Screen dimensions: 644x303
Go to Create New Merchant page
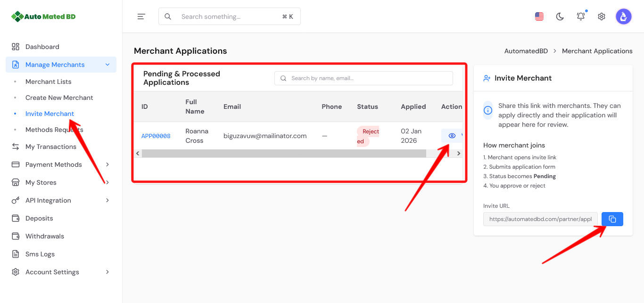pos(59,98)
